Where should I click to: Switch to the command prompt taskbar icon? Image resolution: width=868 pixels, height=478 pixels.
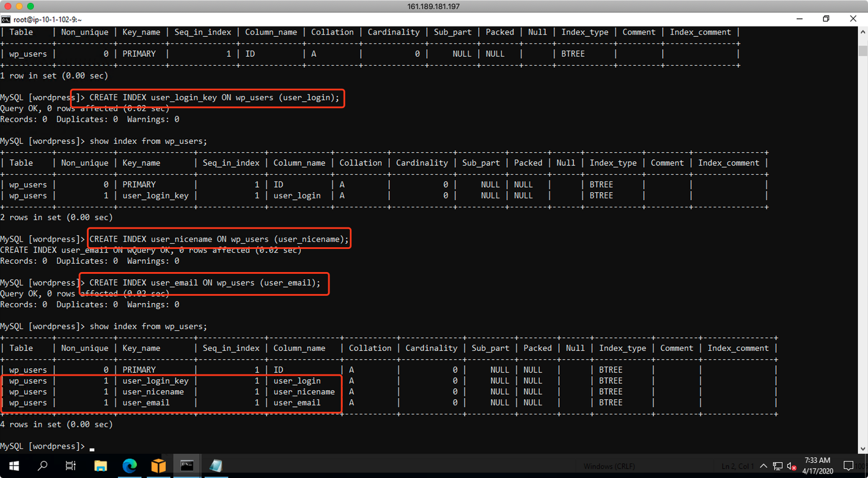point(187,466)
